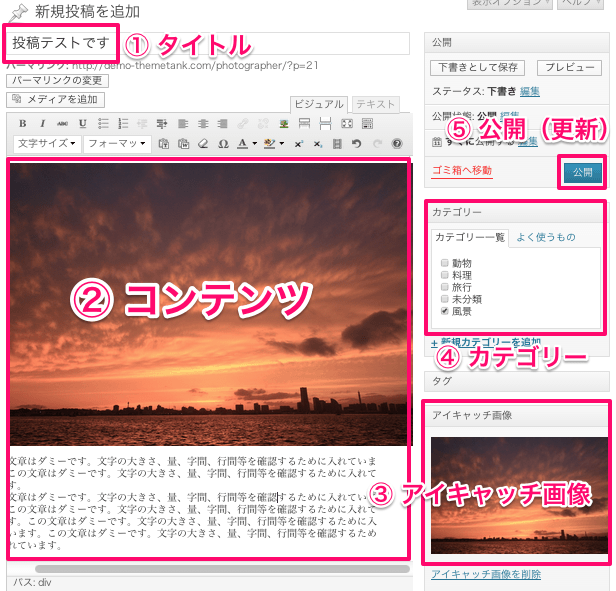Insert a numbered list
Screen dimensions: 616x591
(123, 124)
